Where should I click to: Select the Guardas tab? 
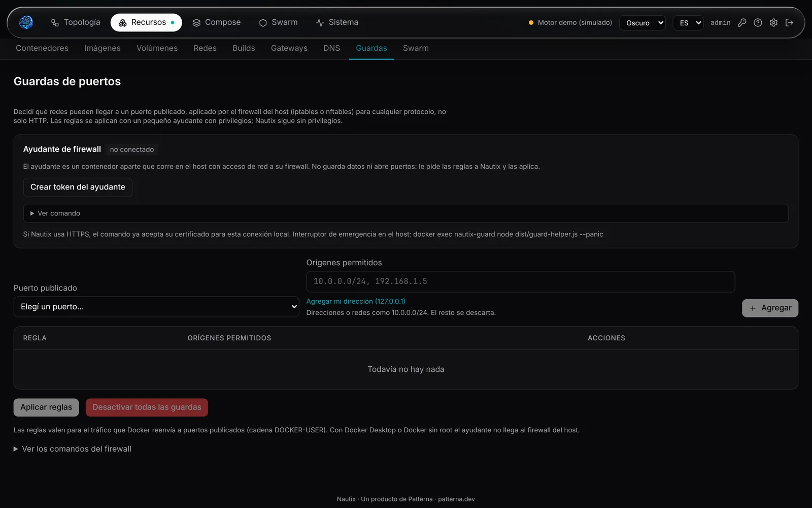371,48
